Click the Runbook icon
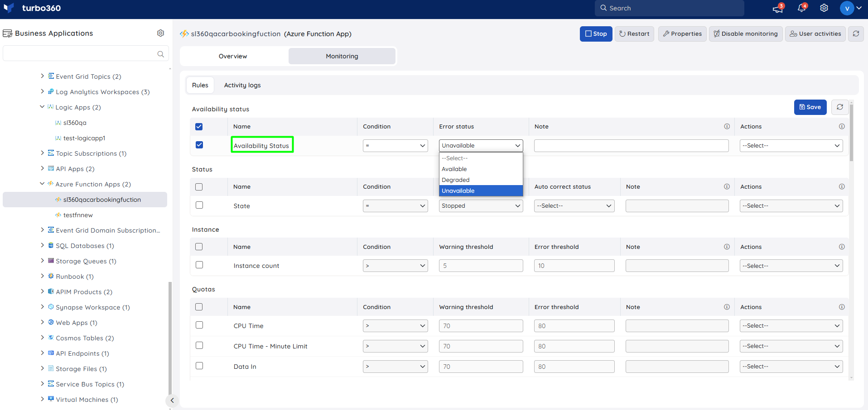 click(x=51, y=276)
